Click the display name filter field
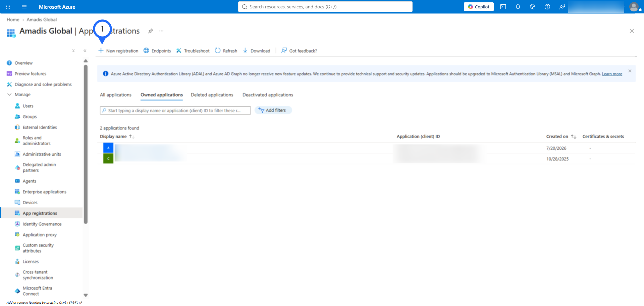This screenshot has width=644, height=306. click(175, 110)
